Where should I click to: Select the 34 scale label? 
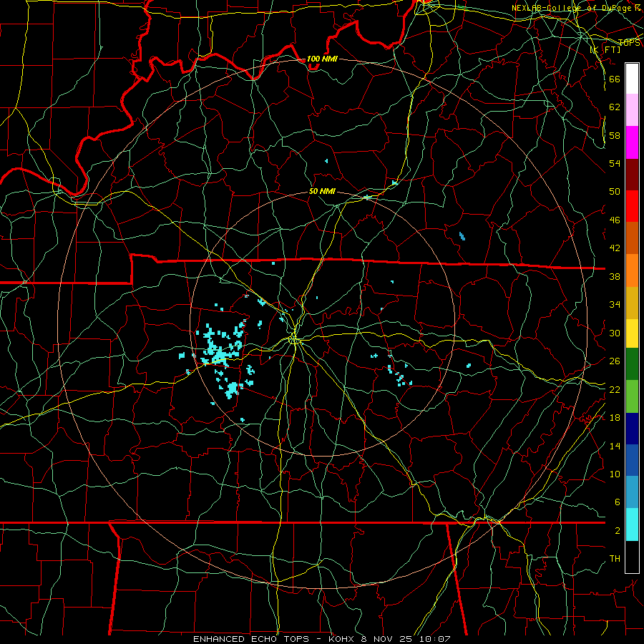[x=615, y=304]
